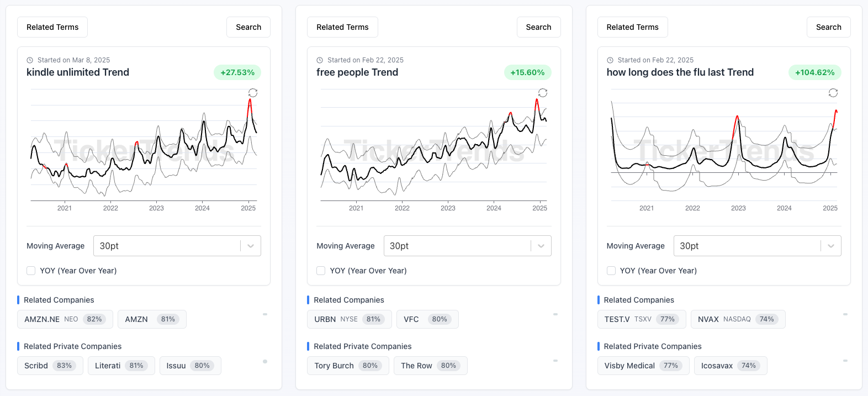Click the clock icon beside Started on Mar 8, 2025

tap(30, 60)
